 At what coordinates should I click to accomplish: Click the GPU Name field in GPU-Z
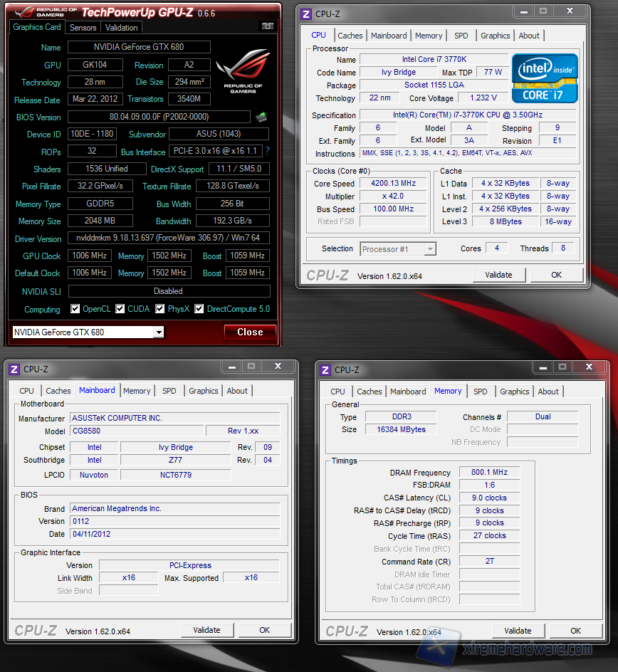[139, 47]
